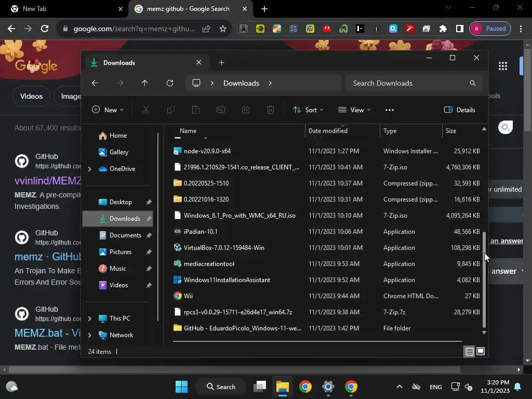Image resolution: width=532 pixels, height=399 pixels.
Task: Click the Paste clipboard icon in Explorer toolbar
Action: tap(196, 110)
